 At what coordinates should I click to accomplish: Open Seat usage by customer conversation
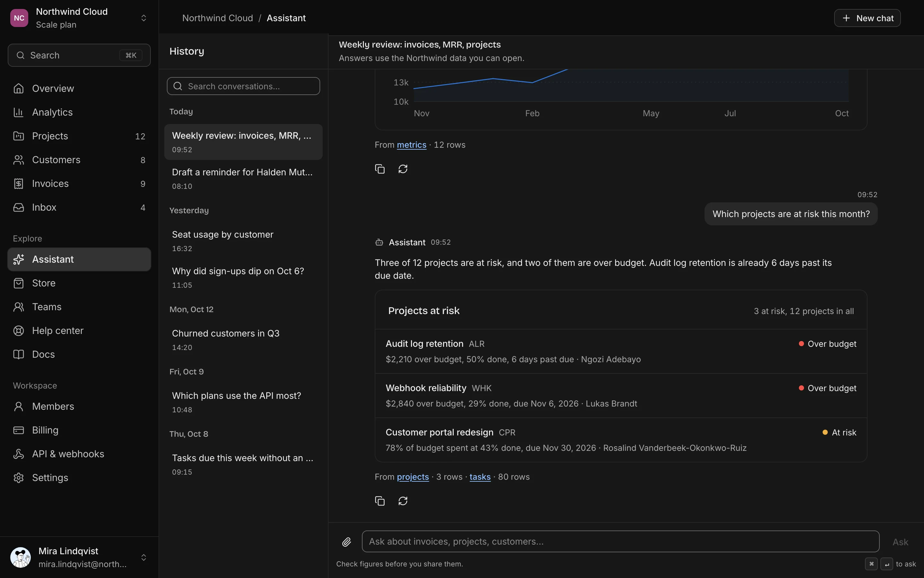(x=243, y=241)
